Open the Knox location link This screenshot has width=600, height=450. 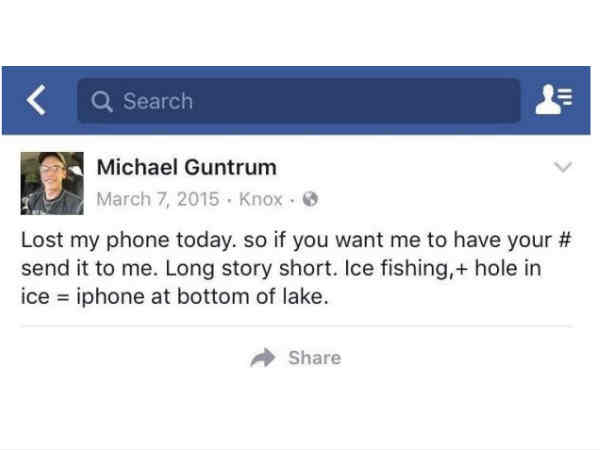click(260, 198)
